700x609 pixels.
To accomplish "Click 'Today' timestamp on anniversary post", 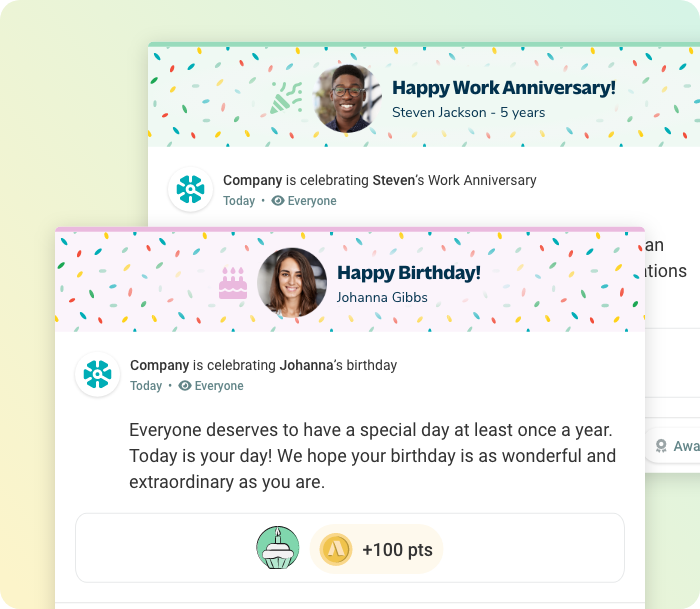I will 239,201.
